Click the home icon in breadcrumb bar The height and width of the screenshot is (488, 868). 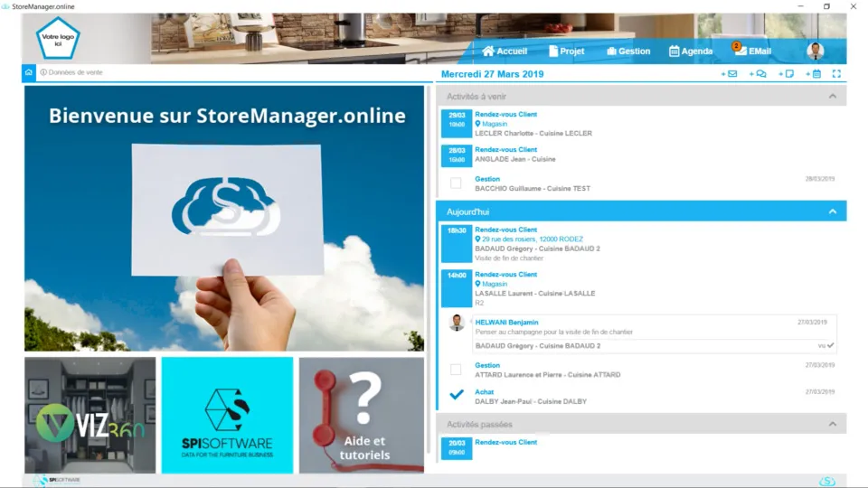click(29, 72)
